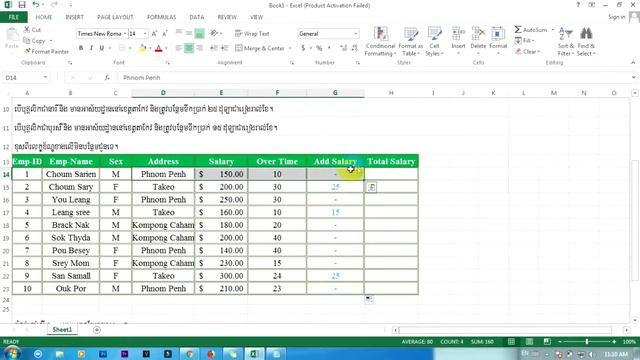
Task: Apply Comma Style number format
Action: [329, 48]
